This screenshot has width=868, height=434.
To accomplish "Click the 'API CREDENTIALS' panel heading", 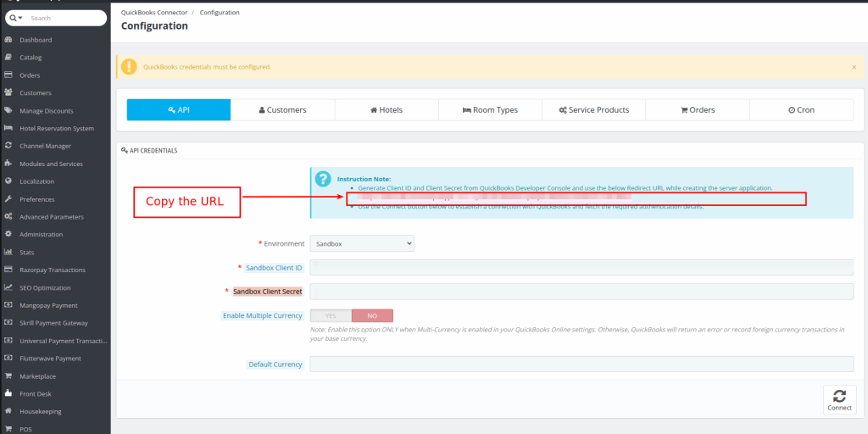I will coord(153,151).
